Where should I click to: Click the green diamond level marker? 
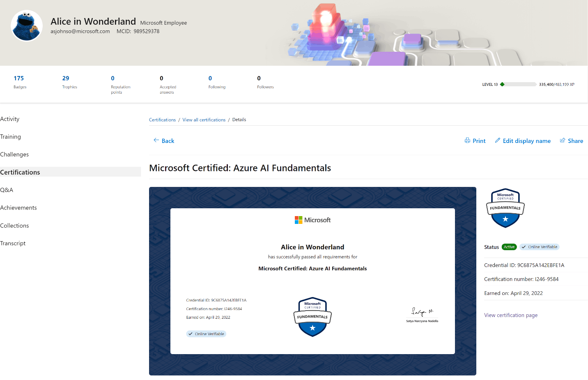coord(502,84)
